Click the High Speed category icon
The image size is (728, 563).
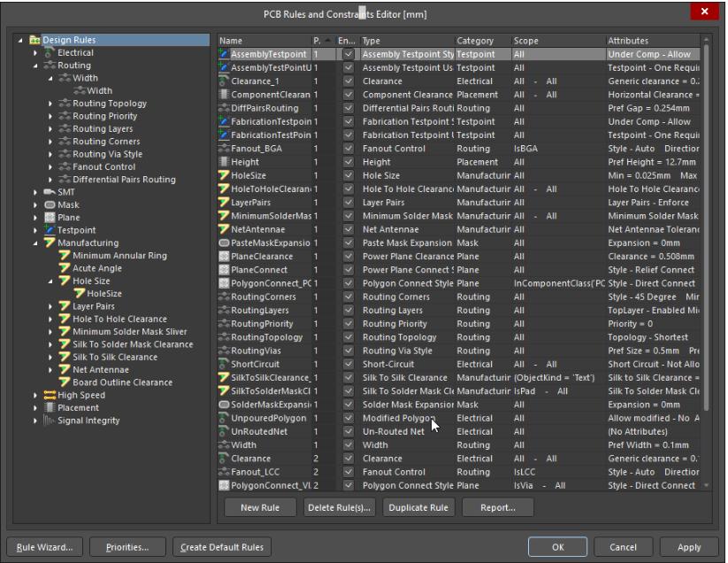50,395
